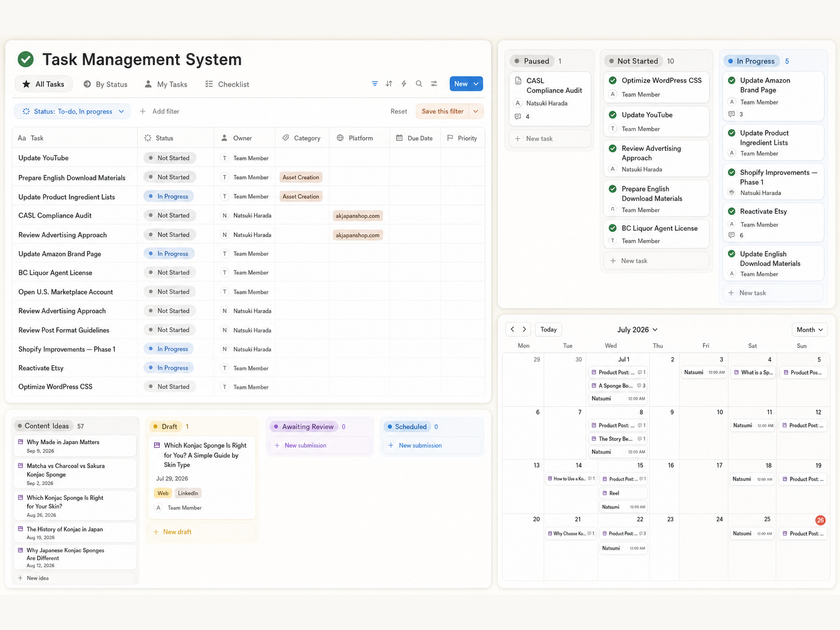Click the comment icon on Update Amazon Brand Page card
Viewport: 840px width, 630px height.
732,114
